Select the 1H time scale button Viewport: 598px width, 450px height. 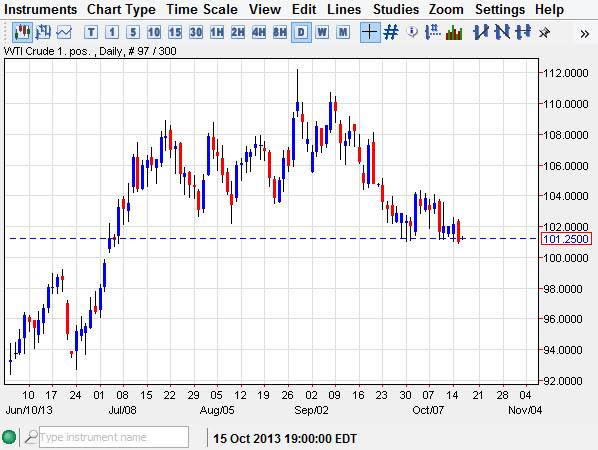217,32
